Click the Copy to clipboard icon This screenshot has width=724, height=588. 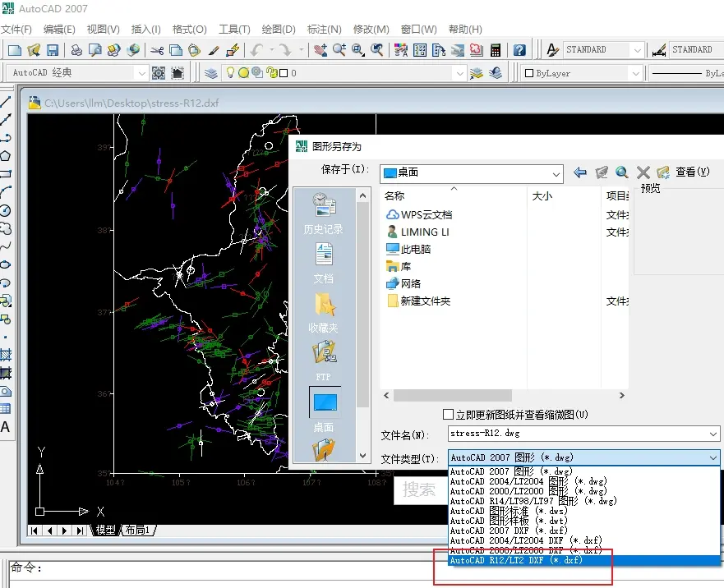click(x=176, y=50)
